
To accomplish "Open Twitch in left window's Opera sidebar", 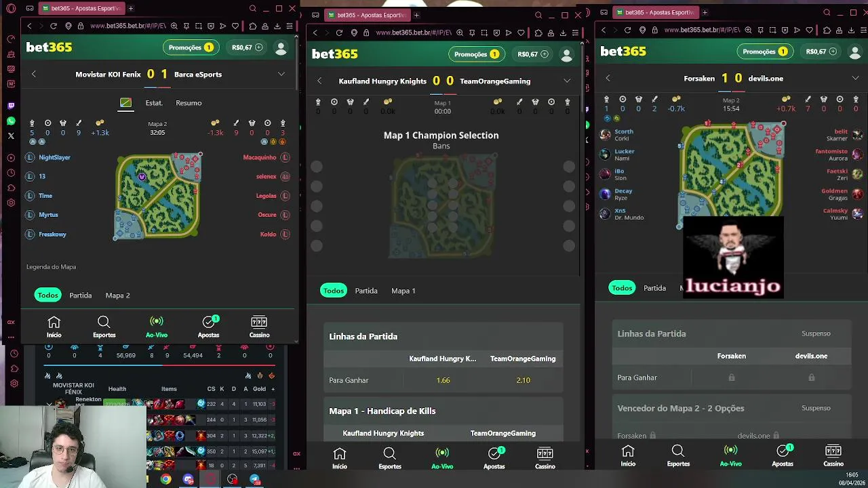I will click(x=11, y=106).
